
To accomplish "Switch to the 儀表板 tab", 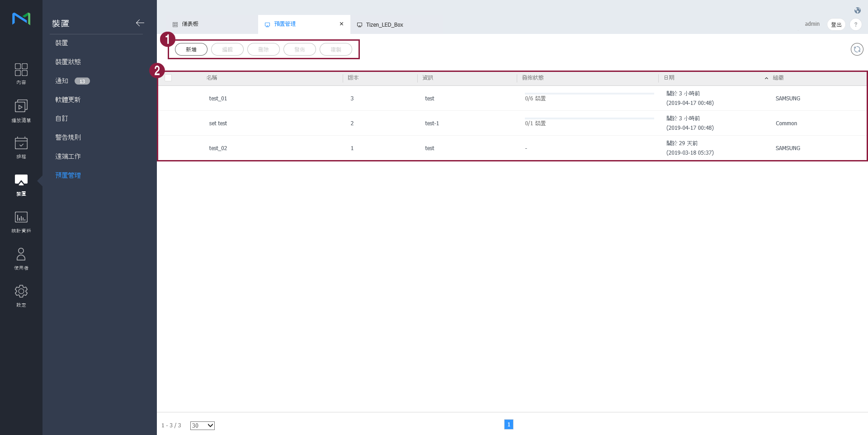I will tap(190, 24).
